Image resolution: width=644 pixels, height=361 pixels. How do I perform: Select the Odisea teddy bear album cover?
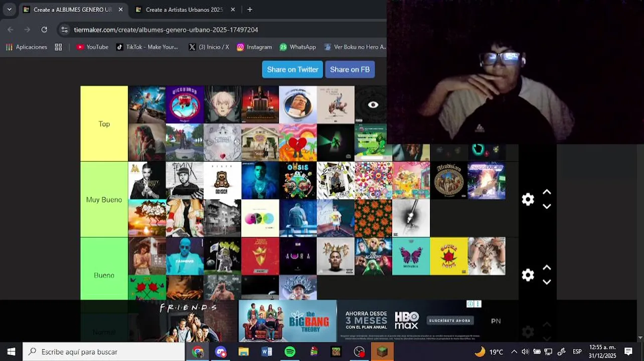222,180
